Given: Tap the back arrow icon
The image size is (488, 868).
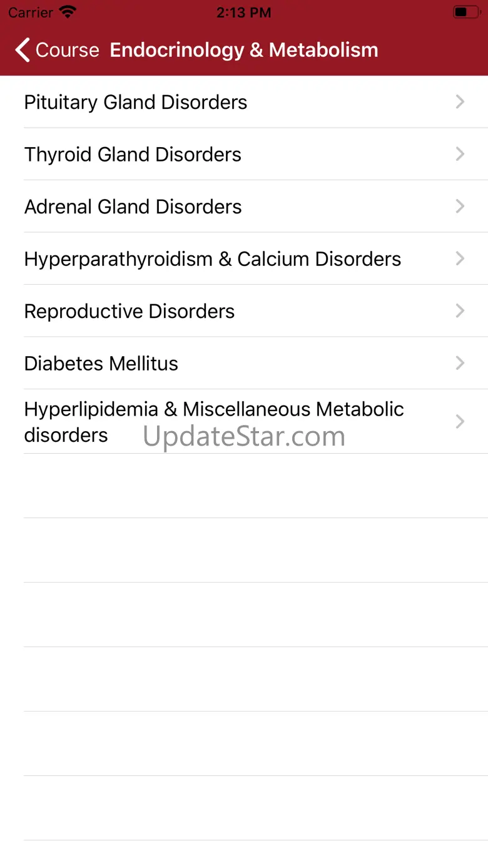Looking at the screenshot, I should tap(23, 50).
